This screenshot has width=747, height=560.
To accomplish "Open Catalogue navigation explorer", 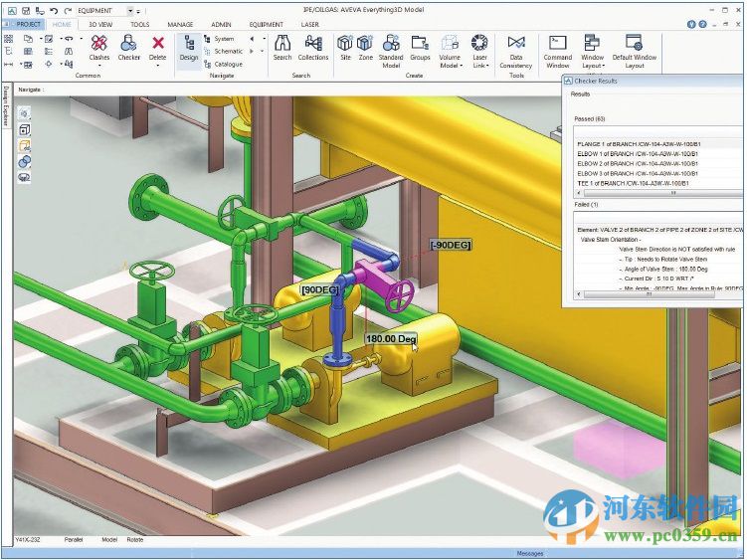I will (x=223, y=64).
